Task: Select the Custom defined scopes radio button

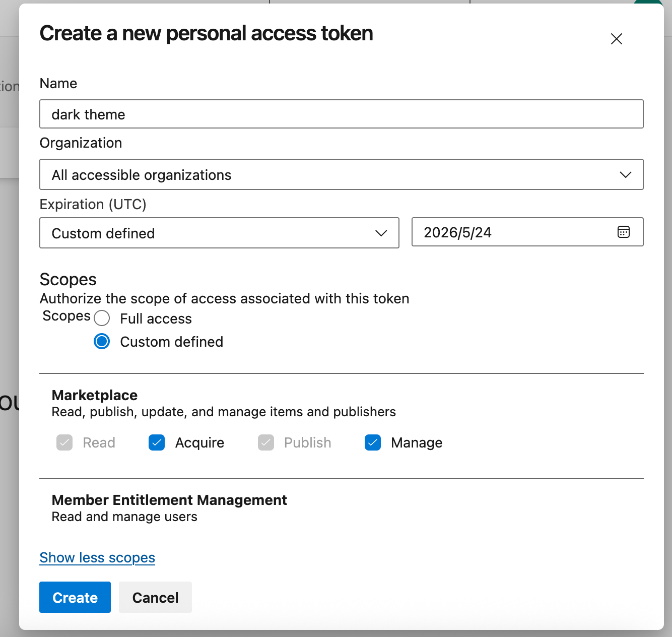Action: [102, 341]
